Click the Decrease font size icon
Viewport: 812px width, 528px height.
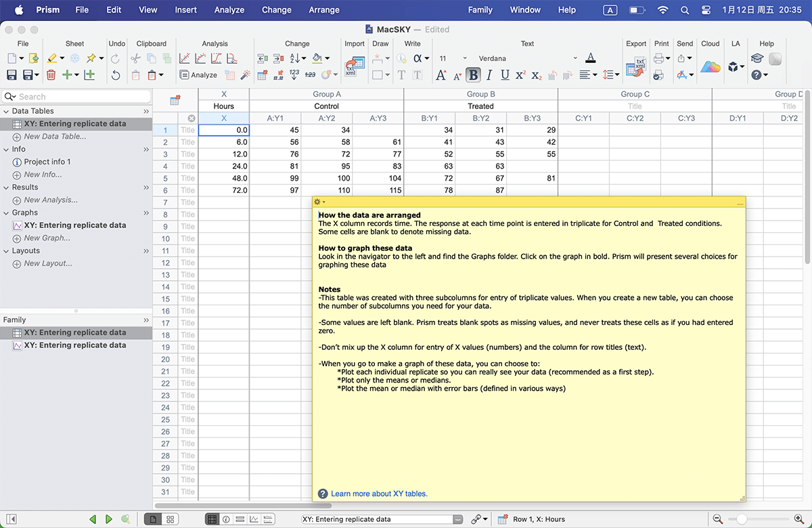457,75
